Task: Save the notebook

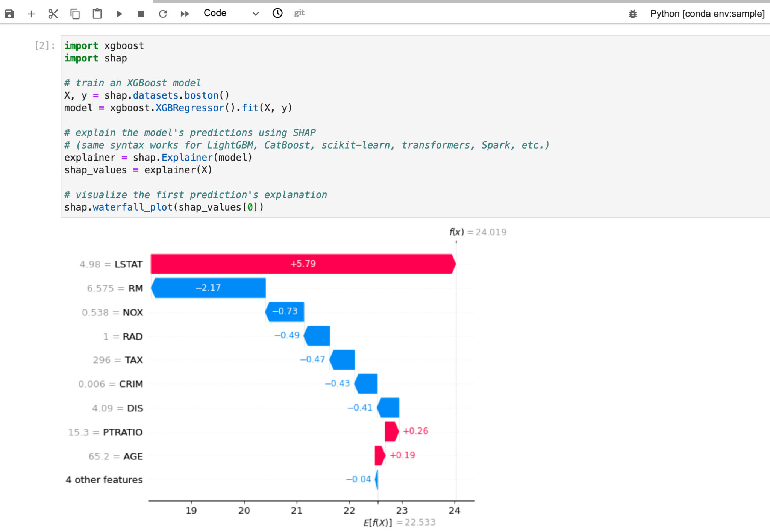Action: pos(9,13)
